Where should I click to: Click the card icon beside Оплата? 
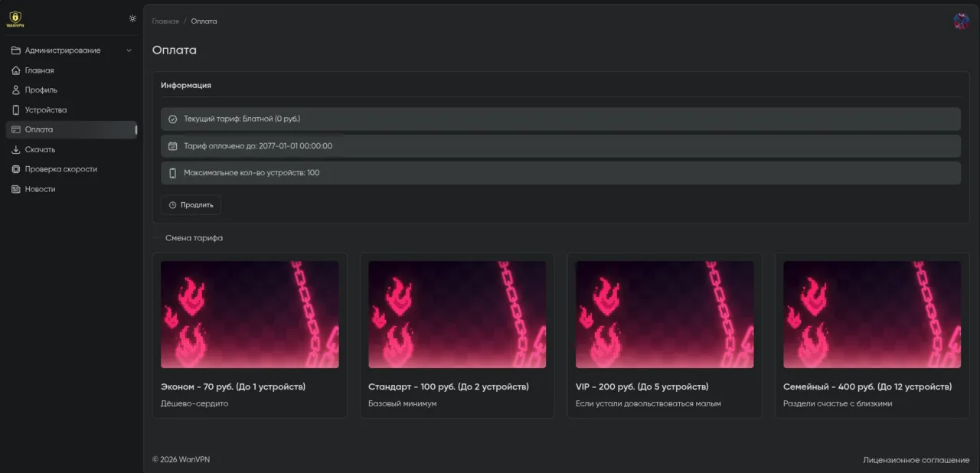point(16,129)
